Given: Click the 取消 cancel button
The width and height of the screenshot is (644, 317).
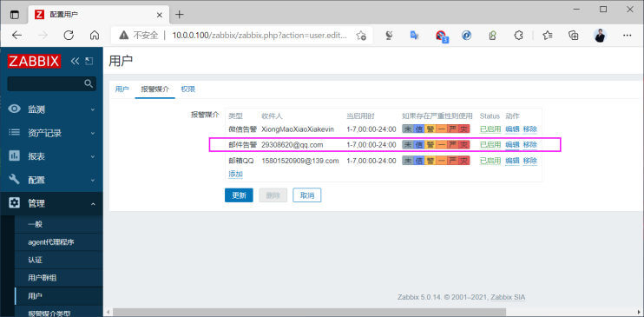Looking at the screenshot, I should pyautogui.click(x=306, y=195).
